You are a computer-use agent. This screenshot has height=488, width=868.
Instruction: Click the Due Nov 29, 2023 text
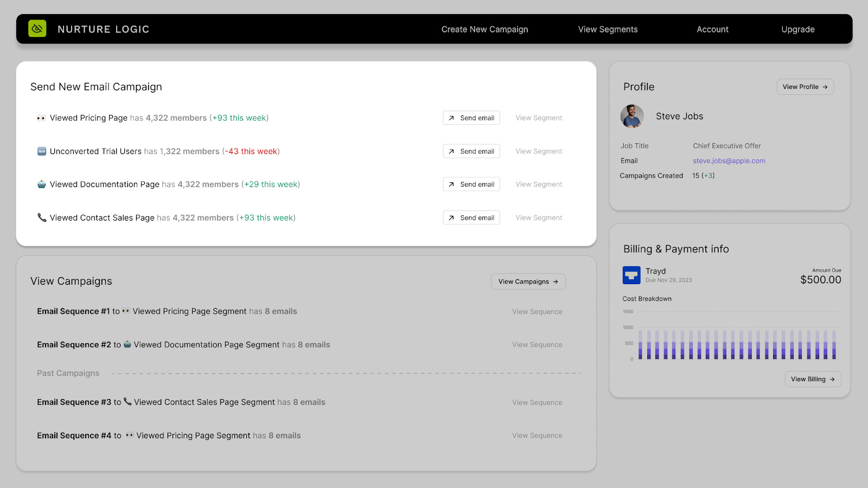(x=668, y=280)
